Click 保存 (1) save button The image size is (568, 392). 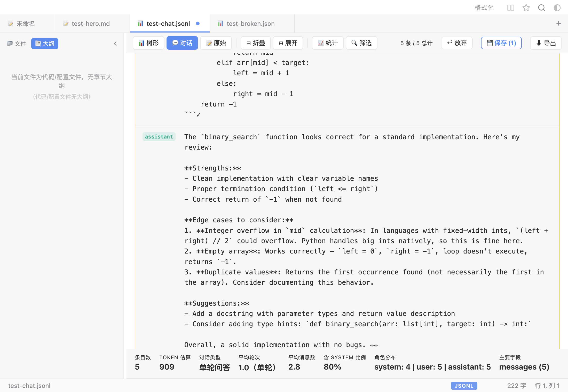(x=501, y=43)
